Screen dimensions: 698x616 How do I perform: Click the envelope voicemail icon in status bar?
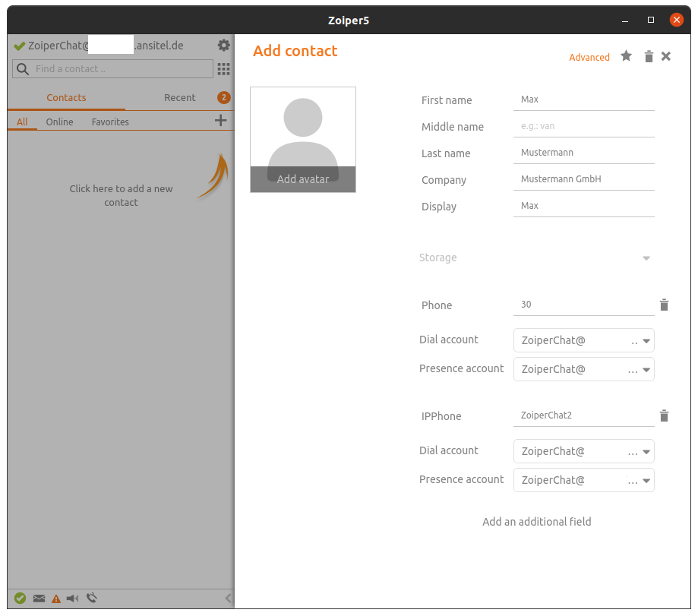click(39, 599)
